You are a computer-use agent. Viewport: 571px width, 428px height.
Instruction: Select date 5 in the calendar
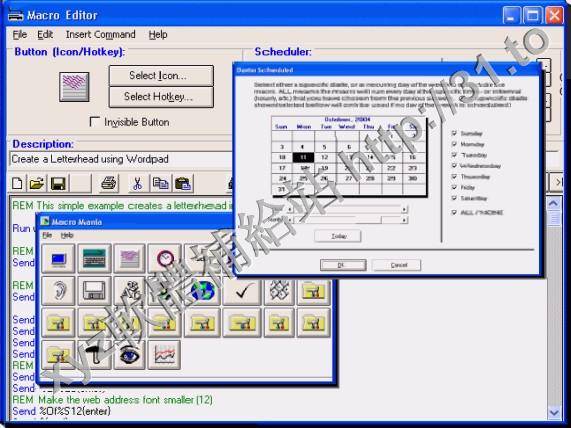tap(324, 147)
